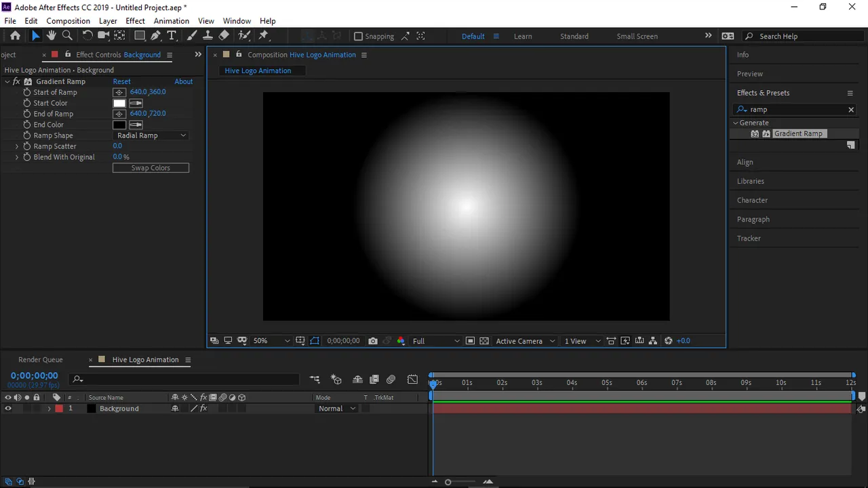Viewport: 868px width, 488px height.
Task: Select the Rotation tool
Action: [x=87, y=36]
